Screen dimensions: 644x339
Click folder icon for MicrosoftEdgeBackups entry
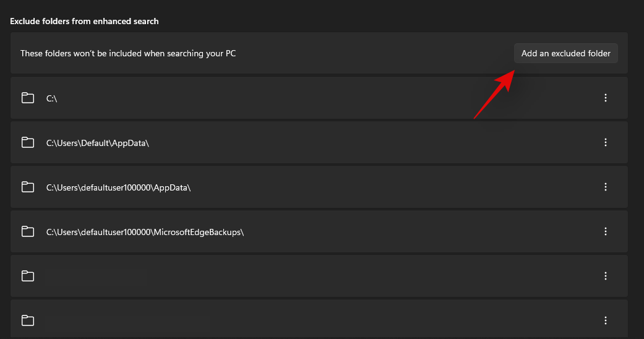pyautogui.click(x=28, y=231)
